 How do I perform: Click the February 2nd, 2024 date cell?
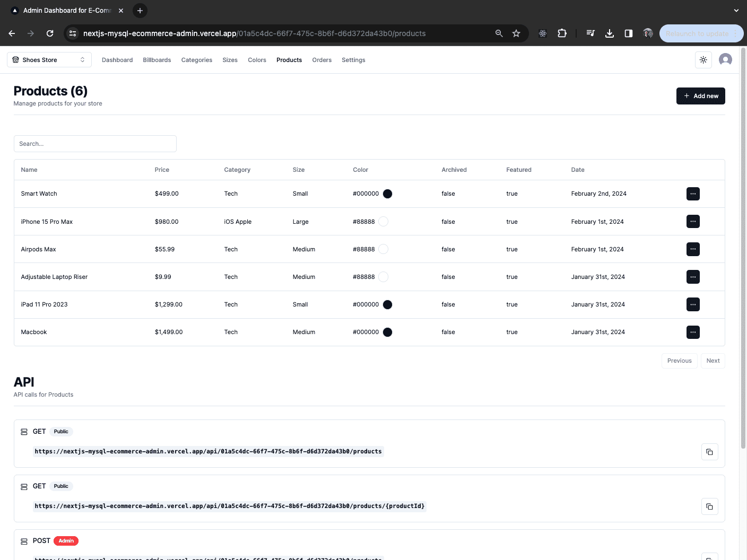[598, 194]
